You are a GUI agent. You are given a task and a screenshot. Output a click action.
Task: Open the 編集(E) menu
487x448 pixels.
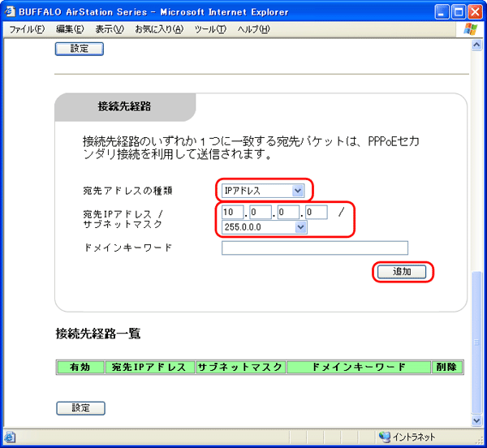click(70, 29)
